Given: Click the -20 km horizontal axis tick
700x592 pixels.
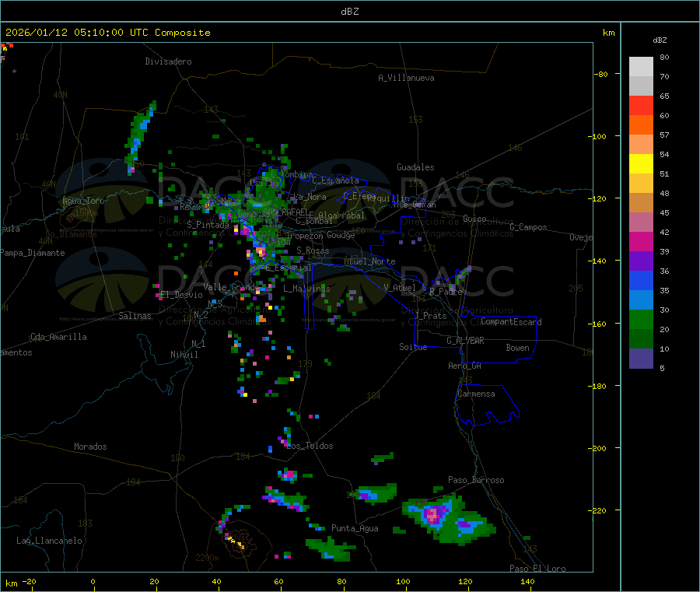Looking at the screenshot, I should pos(30,581).
